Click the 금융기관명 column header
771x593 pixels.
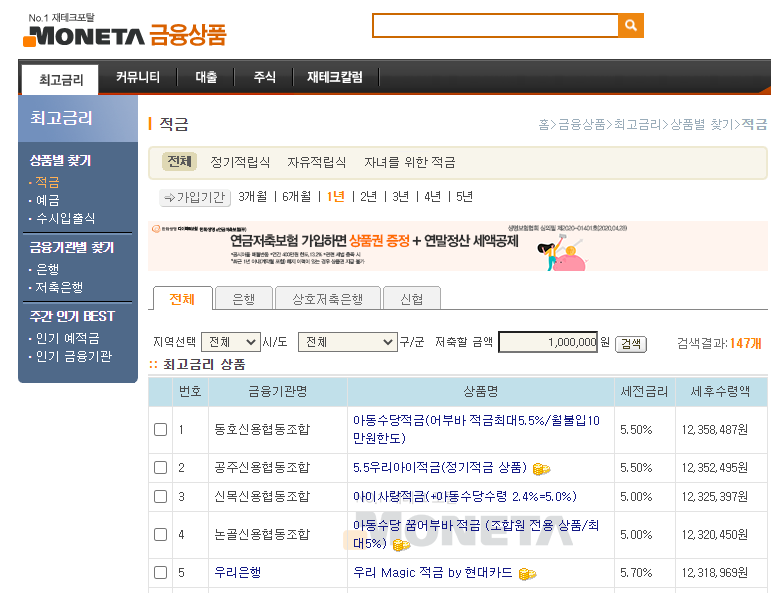point(278,391)
